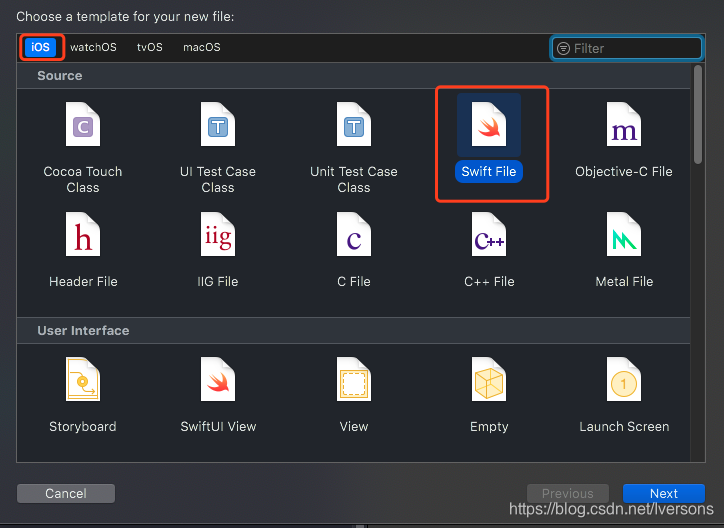Click the Previous button
This screenshot has height=528, width=724.
(x=567, y=493)
